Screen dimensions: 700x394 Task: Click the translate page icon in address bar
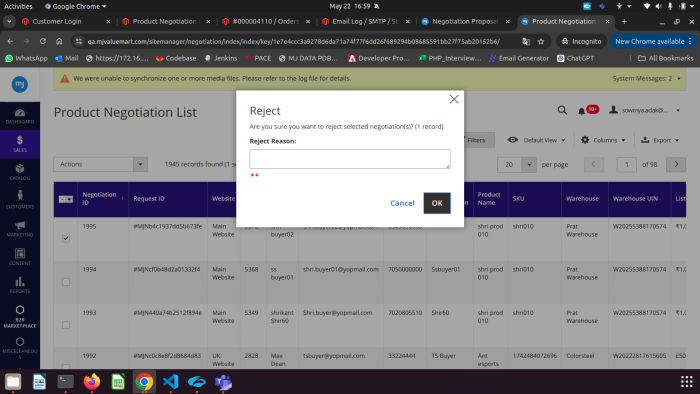(526, 41)
